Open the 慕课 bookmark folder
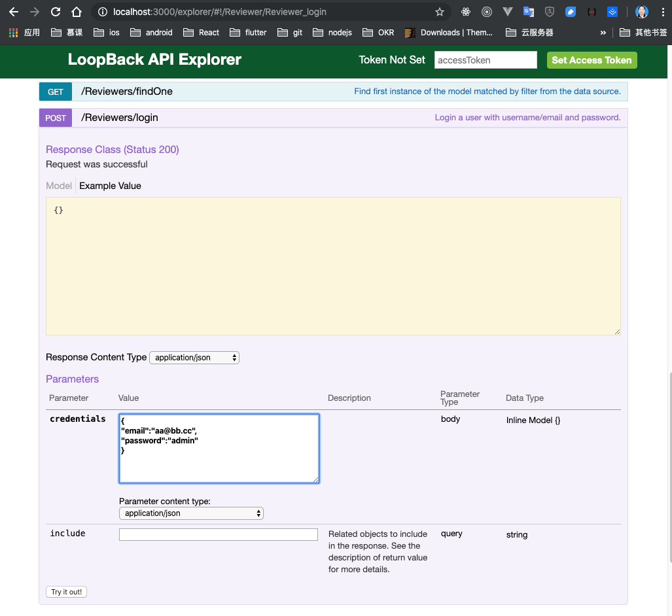The width and height of the screenshot is (672, 616). pyautogui.click(x=67, y=33)
